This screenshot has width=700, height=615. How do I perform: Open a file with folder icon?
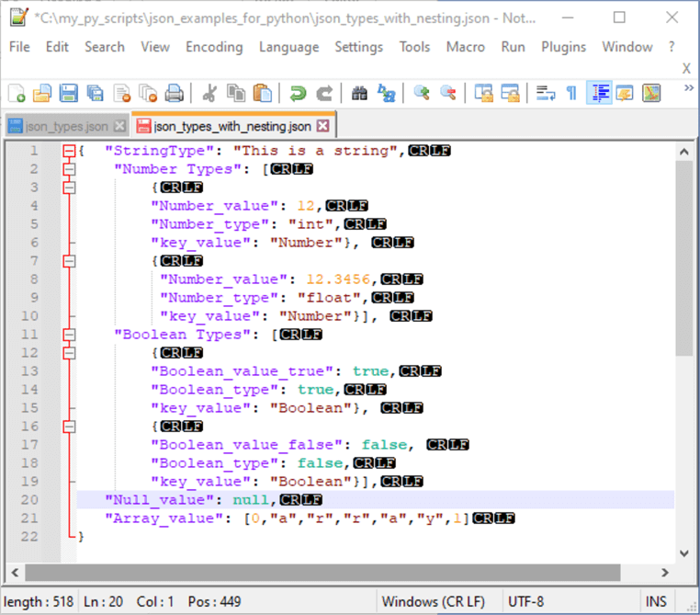42,94
